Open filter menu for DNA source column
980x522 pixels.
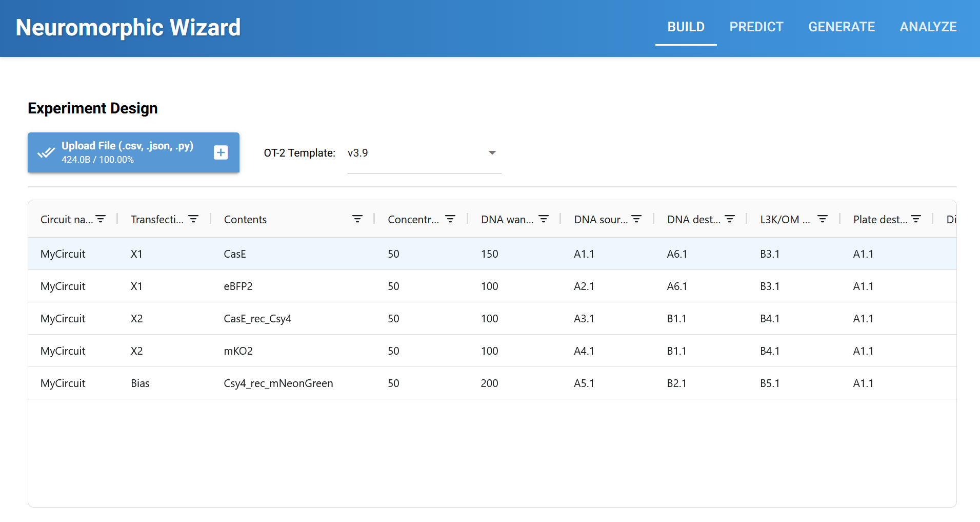(636, 219)
